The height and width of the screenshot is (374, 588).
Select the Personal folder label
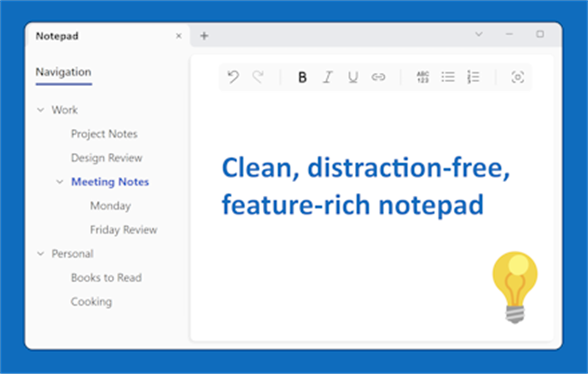[73, 254]
